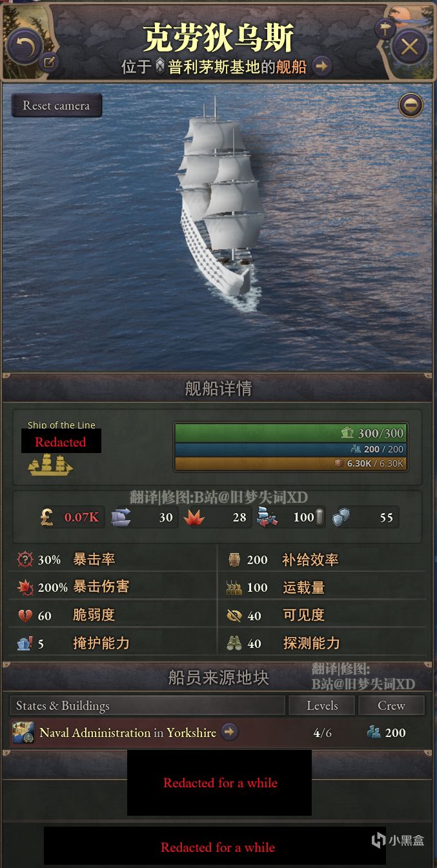Click the crossed-eye visibility icon
The height and width of the screenshot is (868, 437).
pyautogui.click(x=234, y=616)
